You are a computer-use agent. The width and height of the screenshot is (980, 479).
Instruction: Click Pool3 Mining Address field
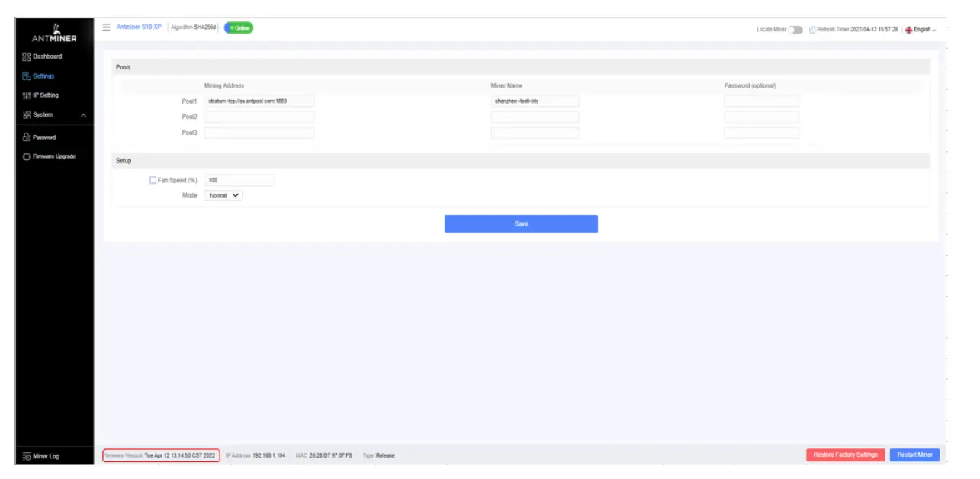(259, 133)
